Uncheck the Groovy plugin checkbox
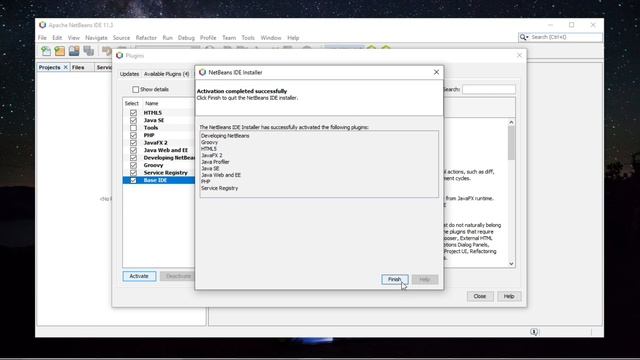640x360 pixels. click(133, 165)
